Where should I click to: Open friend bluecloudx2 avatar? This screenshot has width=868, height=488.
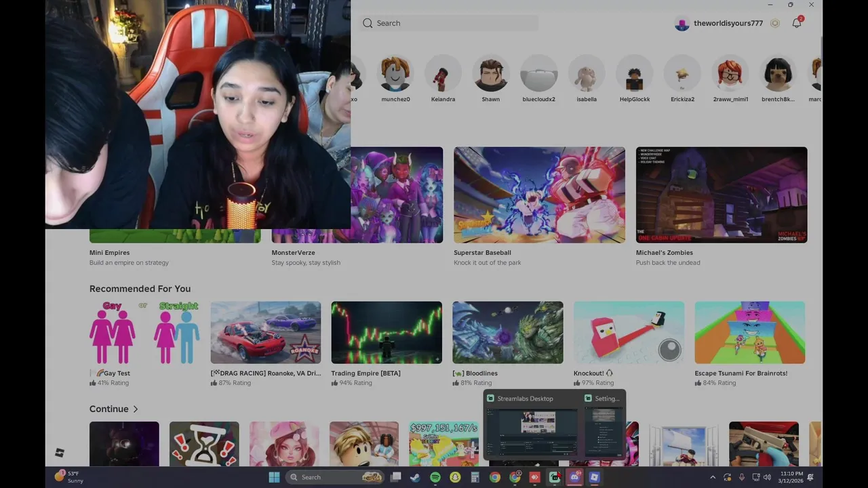(x=539, y=73)
